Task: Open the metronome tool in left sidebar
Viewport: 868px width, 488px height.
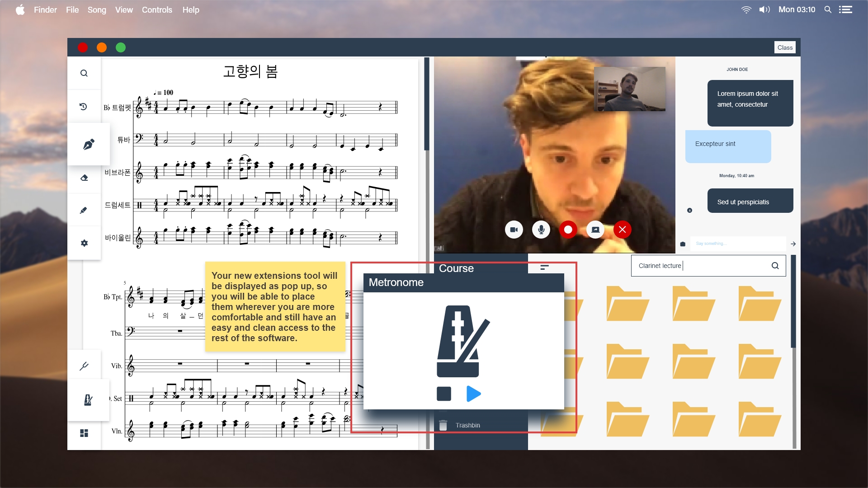Action: point(88,400)
